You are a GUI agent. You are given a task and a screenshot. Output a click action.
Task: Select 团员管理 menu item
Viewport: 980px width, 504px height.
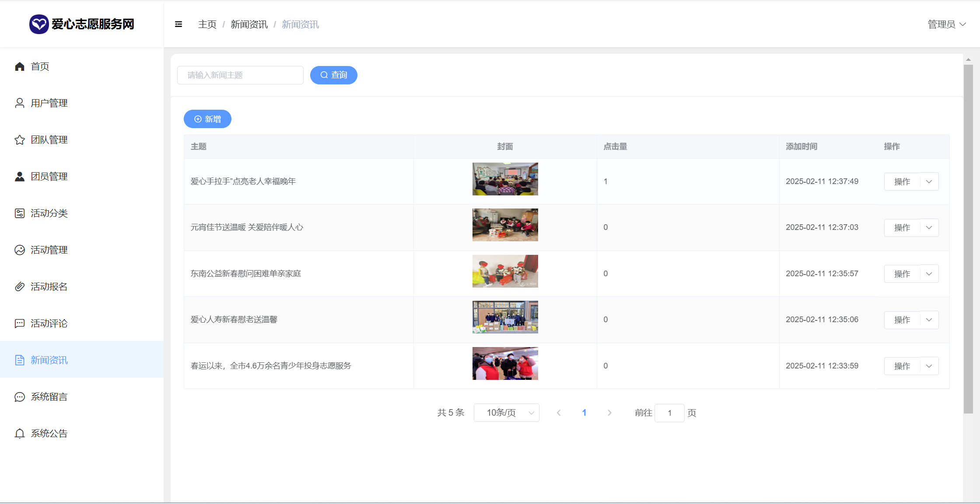[x=49, y=177]
